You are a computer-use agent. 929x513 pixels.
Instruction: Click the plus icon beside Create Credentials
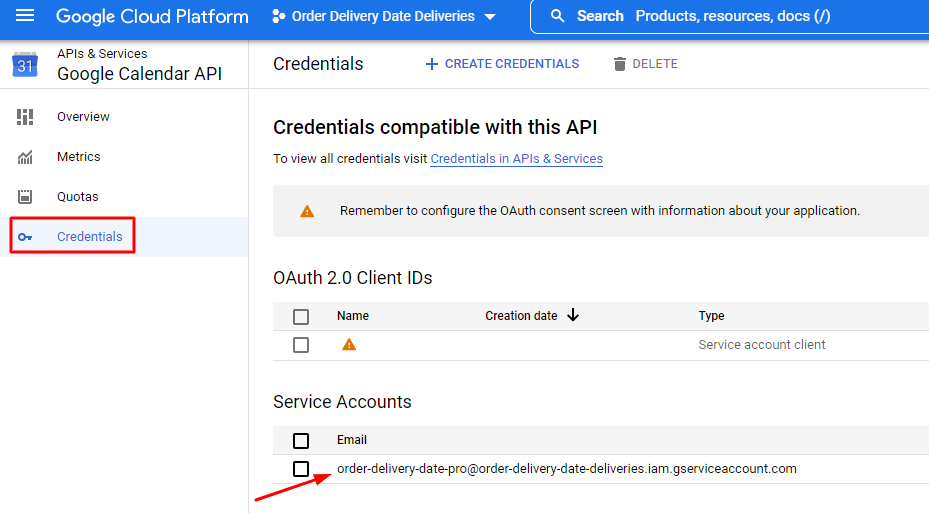(x=432, y=64)
